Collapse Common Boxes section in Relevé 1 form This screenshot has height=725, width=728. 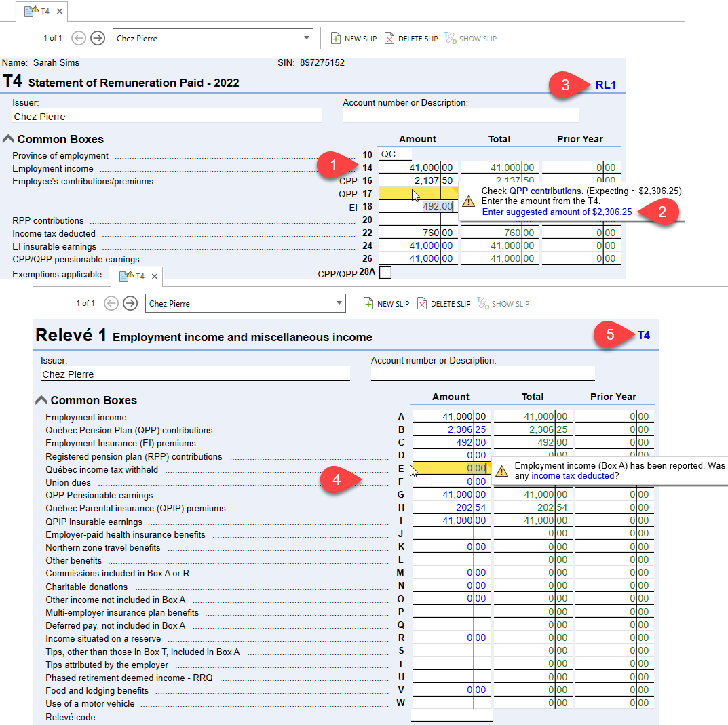pyautogui.click(x=41, y=400)
